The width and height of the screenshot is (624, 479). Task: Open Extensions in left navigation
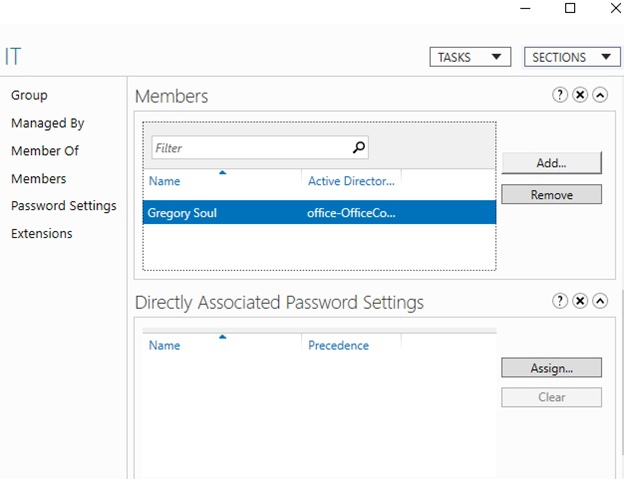point(41,234)
